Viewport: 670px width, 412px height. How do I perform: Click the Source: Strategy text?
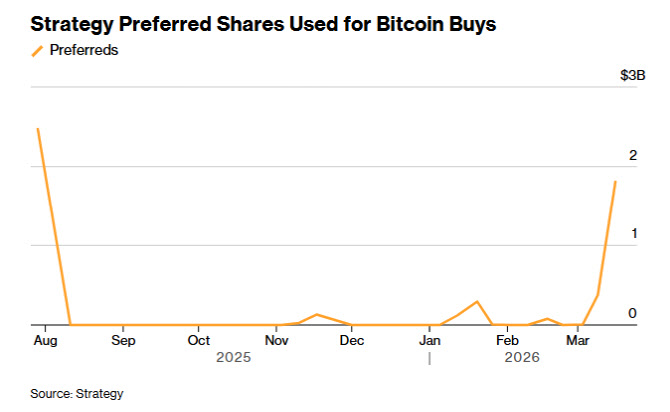pyautogui.click(x=77, y=393)
